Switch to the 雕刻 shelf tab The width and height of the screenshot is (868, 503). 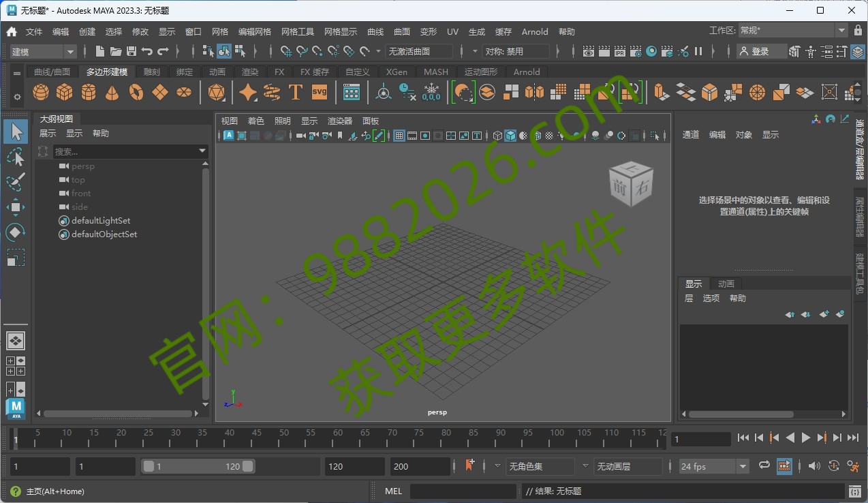click(x=152, y=72)
